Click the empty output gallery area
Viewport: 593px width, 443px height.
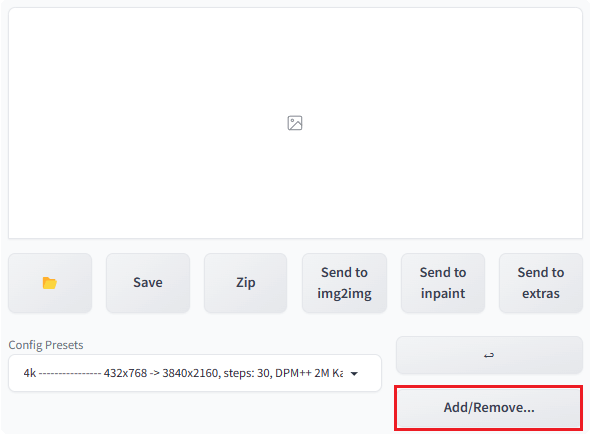click(295, 123)
